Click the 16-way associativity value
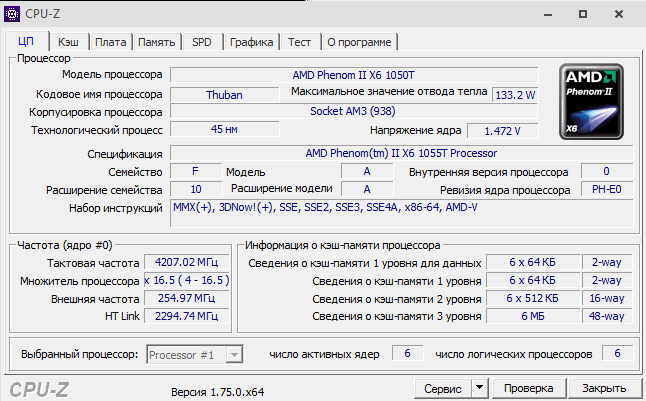This screenshot has height=401, width=646. point(607,298)
